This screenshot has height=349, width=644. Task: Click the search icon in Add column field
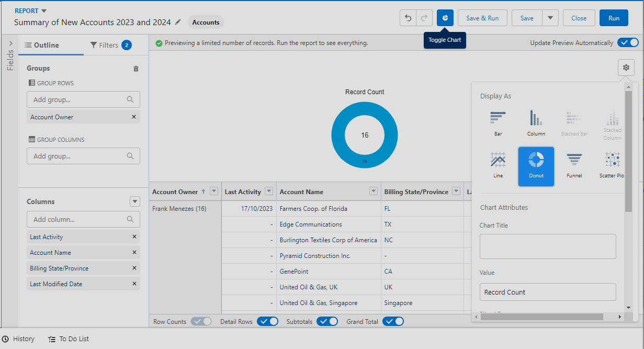click(130, 220)
